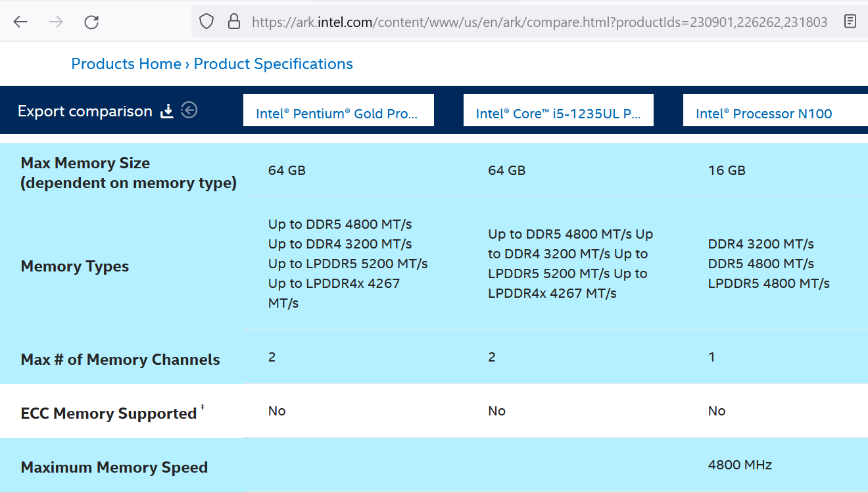This screenshot has width=868, height=493.
Task: Open the Products Home breadcrumb
Action: [126, 64]
